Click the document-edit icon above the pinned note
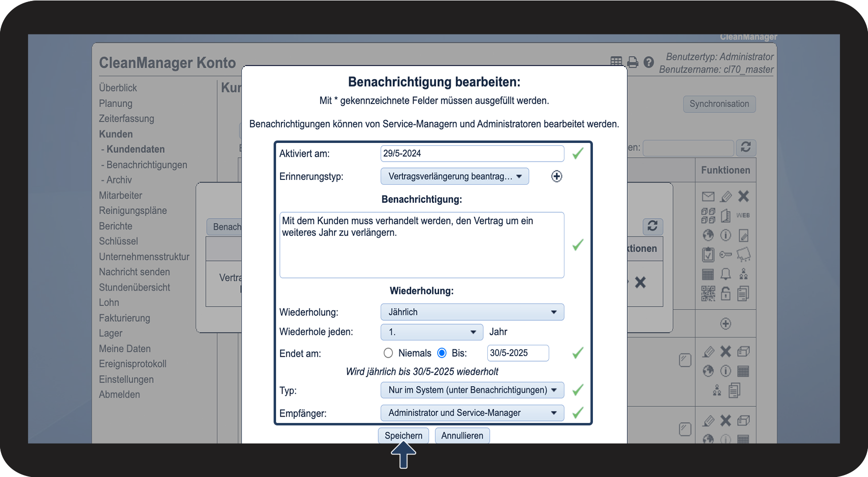 743,235
